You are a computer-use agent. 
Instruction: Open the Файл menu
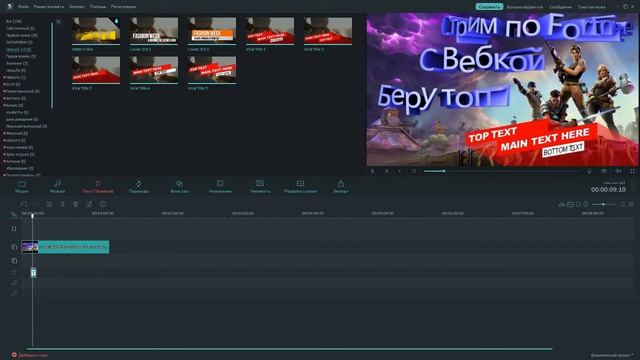23,7
